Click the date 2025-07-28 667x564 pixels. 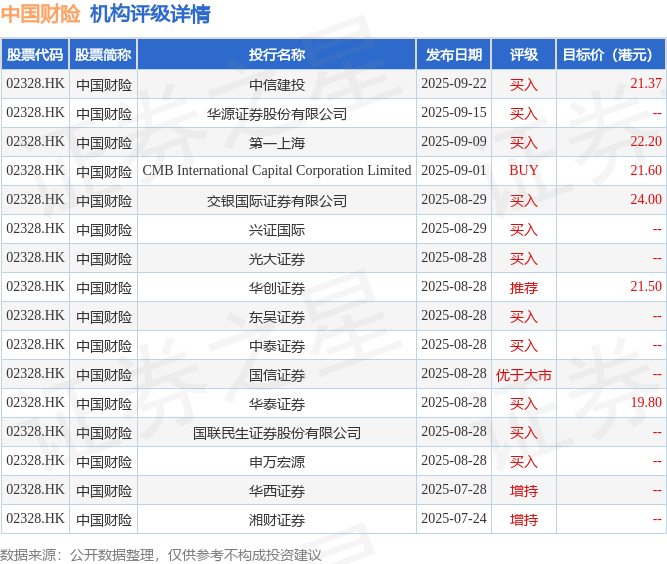tap(454, 489)
